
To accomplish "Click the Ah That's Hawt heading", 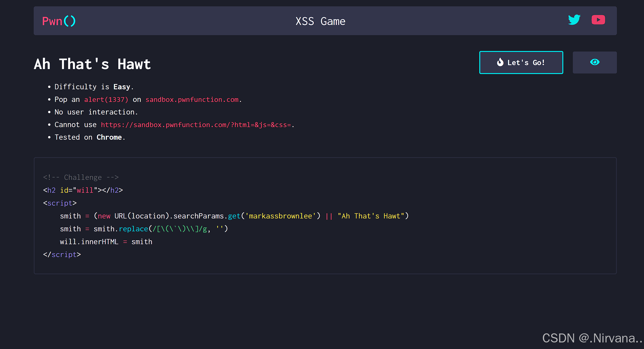I will 92,64.
